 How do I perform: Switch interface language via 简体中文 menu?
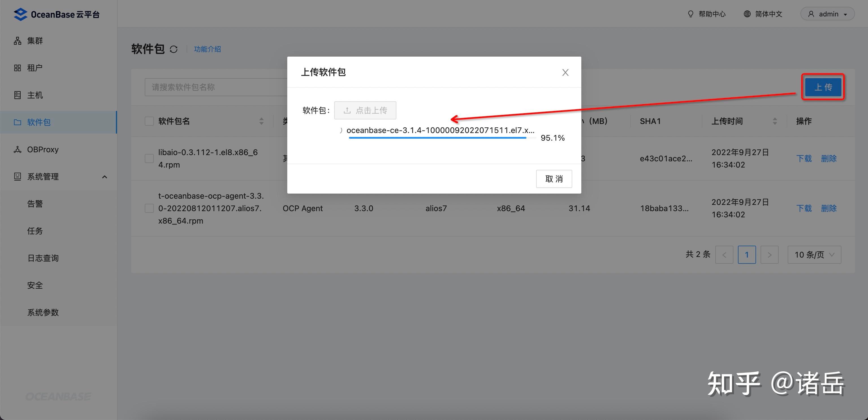point(763,14)
